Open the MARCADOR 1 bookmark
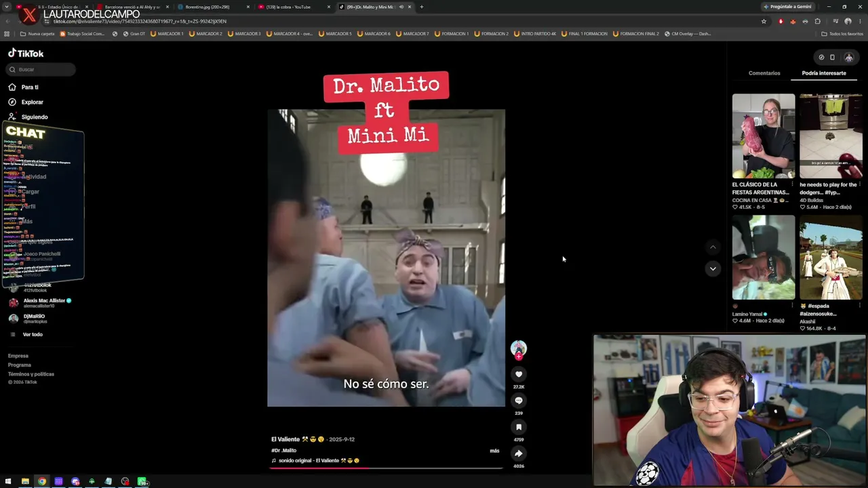Image resolution: width=868 pixels, height=488 pixels. click(x=167, y=34)
